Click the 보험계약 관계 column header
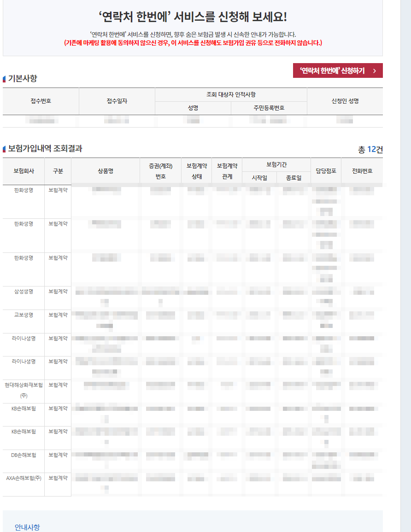This screenshot has height=532, width=411. tap(227, 171)
